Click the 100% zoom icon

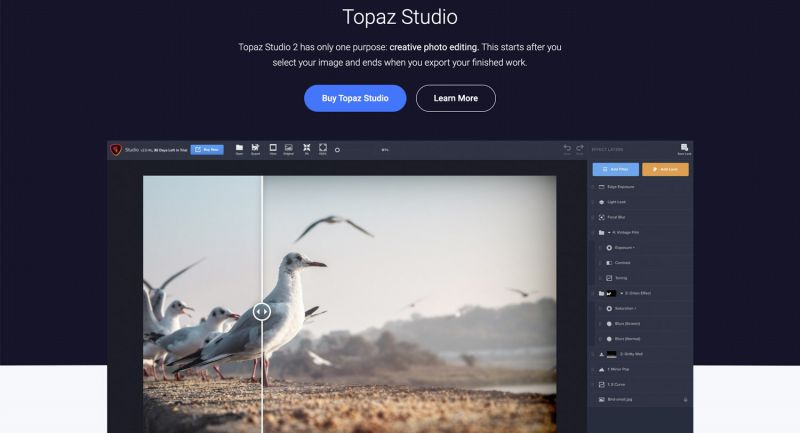coord(322,148)
